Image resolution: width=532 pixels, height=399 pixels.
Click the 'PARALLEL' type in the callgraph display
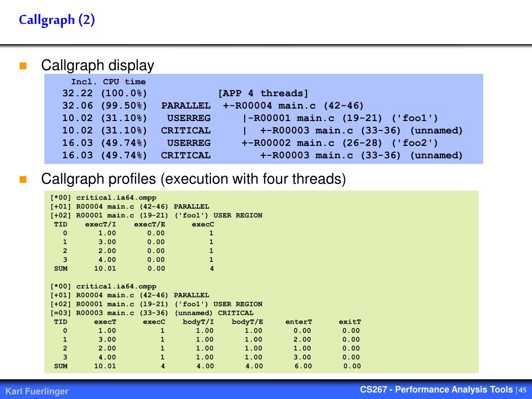click(x=185, y=105)
